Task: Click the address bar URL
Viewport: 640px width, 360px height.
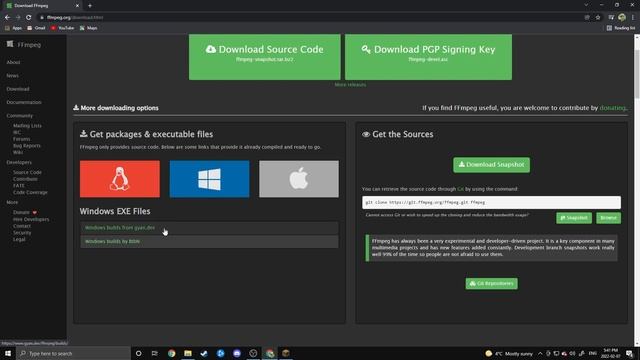Action: (75, 18)
